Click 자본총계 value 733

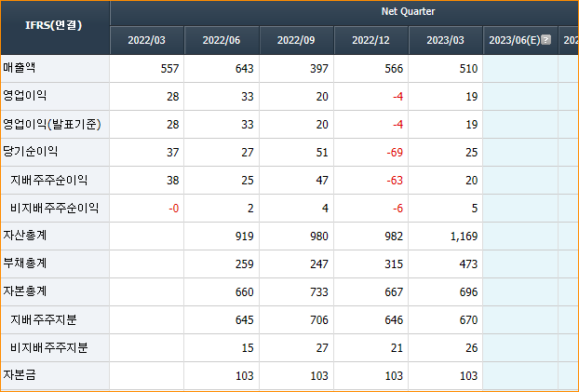319,292
